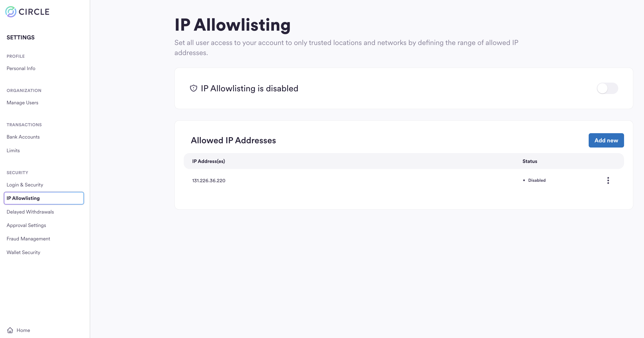The width and height of the screenshot is (644, 338).
Task: Click the Status column header
Action: [x=530, y=161]
